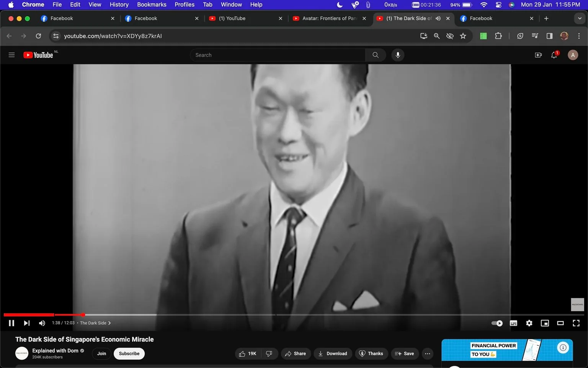Dislike the video
The height and width of the screenshot is (368, 588).
pos(269,353)
